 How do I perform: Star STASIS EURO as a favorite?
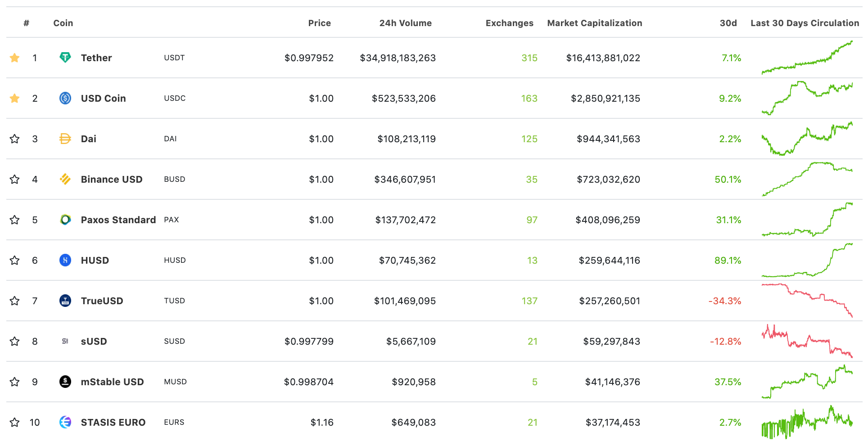(15, 422)
